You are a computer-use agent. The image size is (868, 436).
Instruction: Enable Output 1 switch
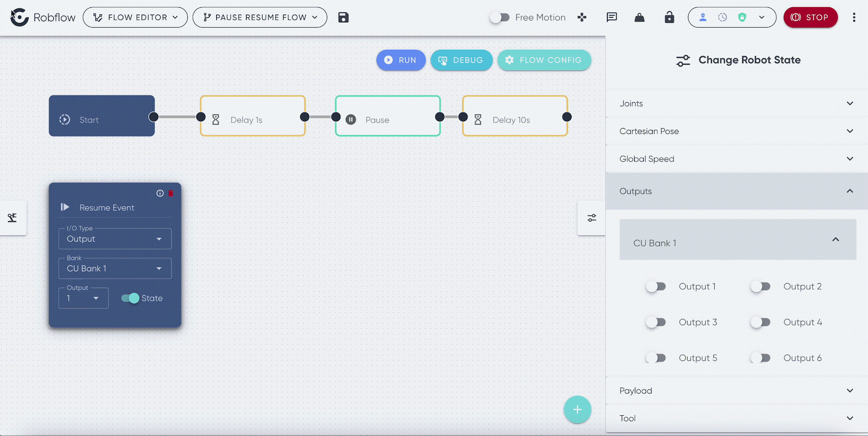pos(656,287)
